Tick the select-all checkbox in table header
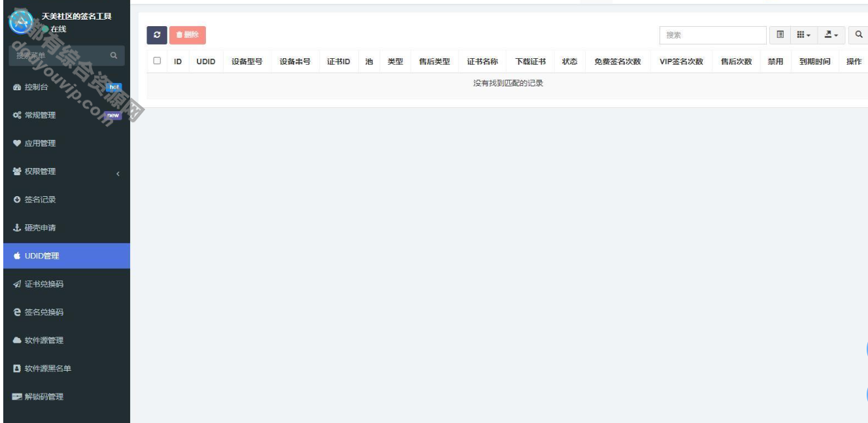Screen dimensions: 868x423 tap(157, 61)
